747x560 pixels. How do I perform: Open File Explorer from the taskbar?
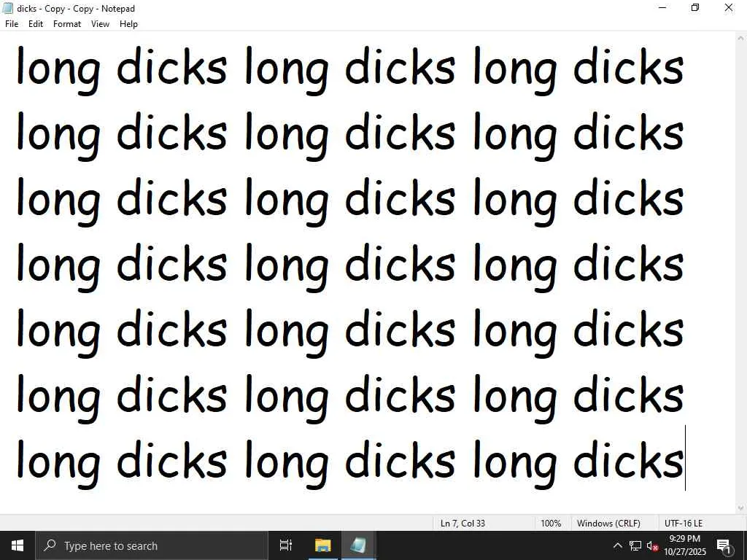click(322, 545)
